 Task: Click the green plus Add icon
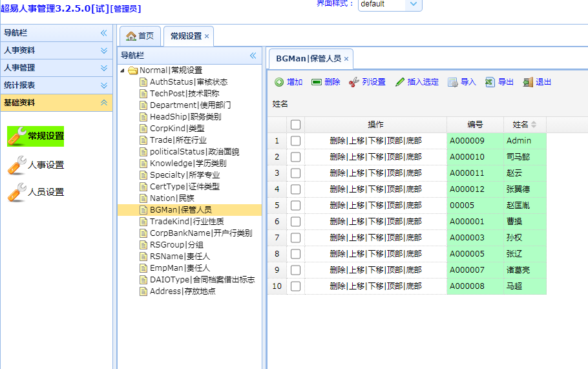point(279,82)
